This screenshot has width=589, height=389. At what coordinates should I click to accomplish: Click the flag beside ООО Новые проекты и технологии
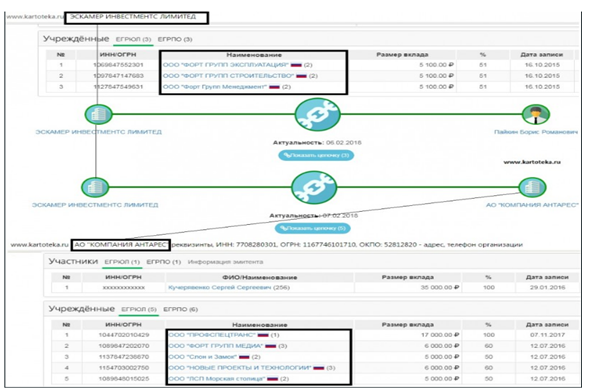[319, 368]
